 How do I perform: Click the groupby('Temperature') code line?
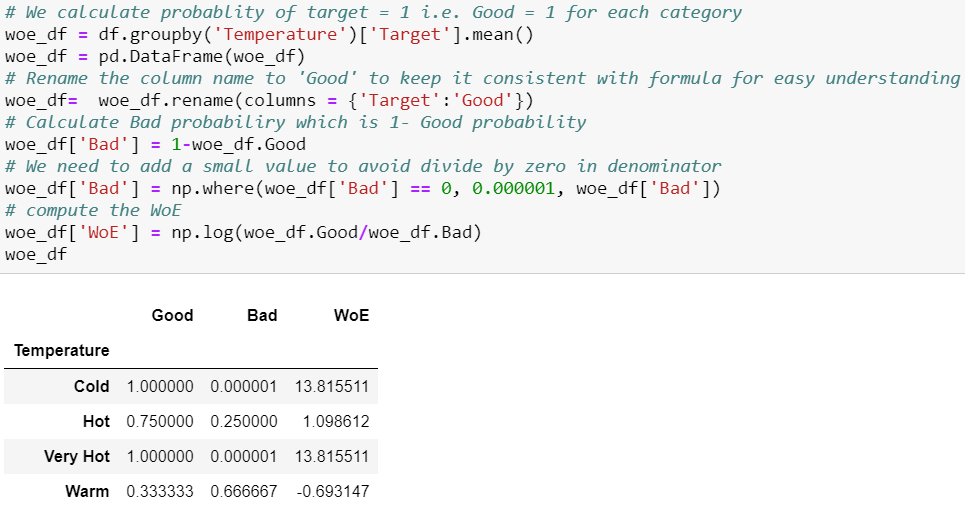tap(269, 34)
